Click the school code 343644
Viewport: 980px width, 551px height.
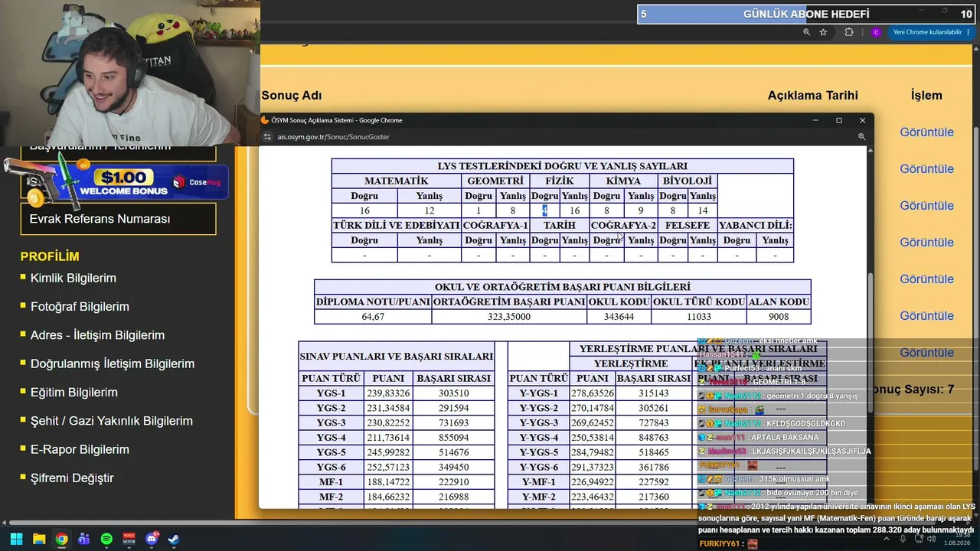[x=619, y=316]
